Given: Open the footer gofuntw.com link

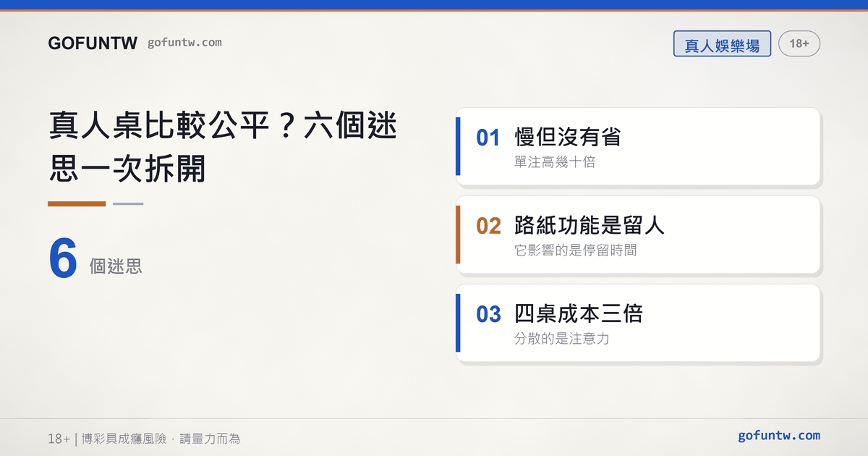Looking at the screenshot, I should [x=779, y=436].
